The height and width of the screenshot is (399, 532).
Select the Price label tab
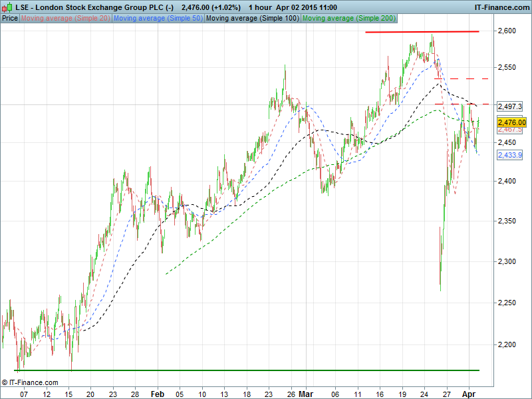coord(10,18)
